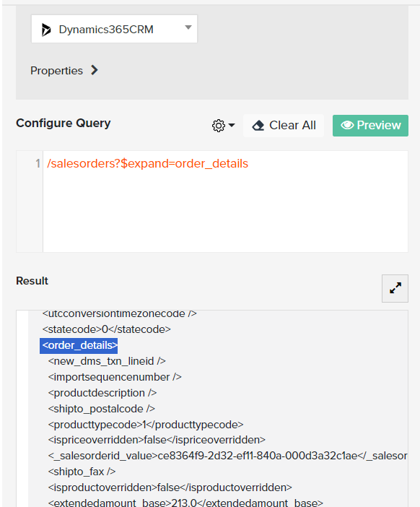Click the <ispriceoverridden>false line
The height and width of the screenshot is (507, 420).
(157, 440)
